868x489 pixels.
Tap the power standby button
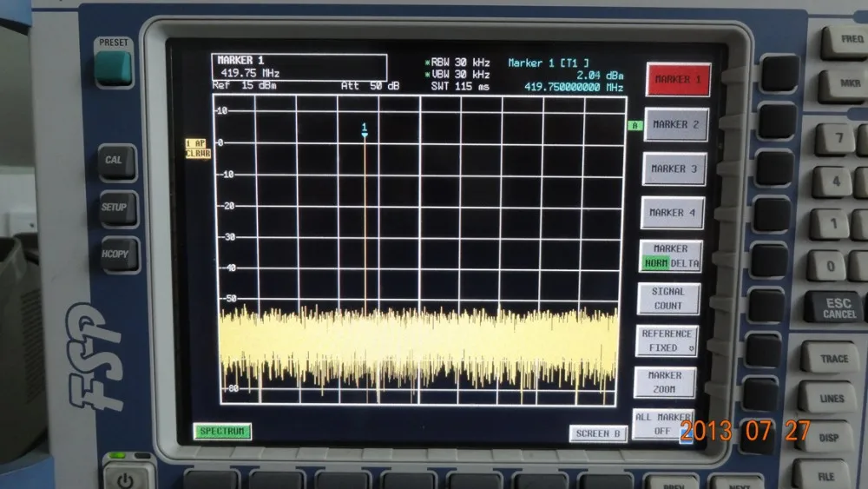pos(126,479)
